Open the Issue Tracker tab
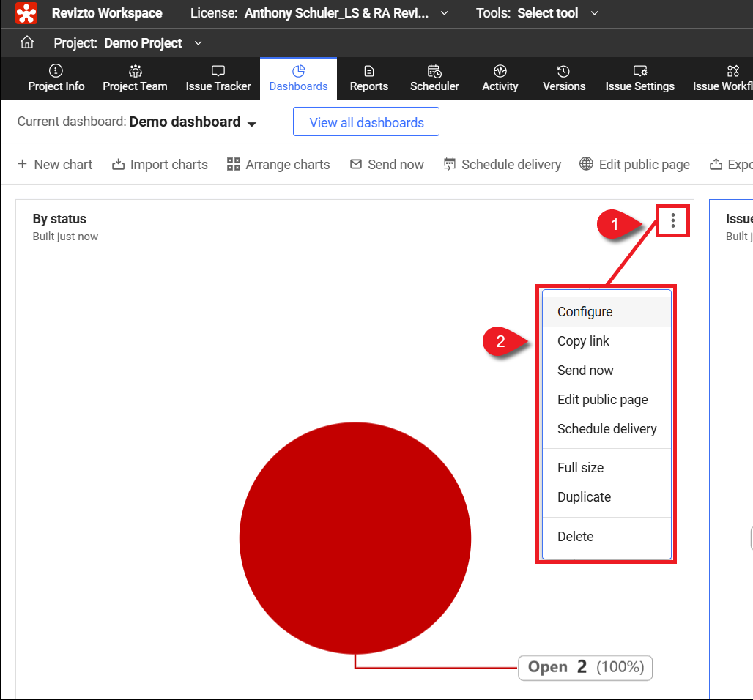Screen dimensions: 753x700 (218, 78)
